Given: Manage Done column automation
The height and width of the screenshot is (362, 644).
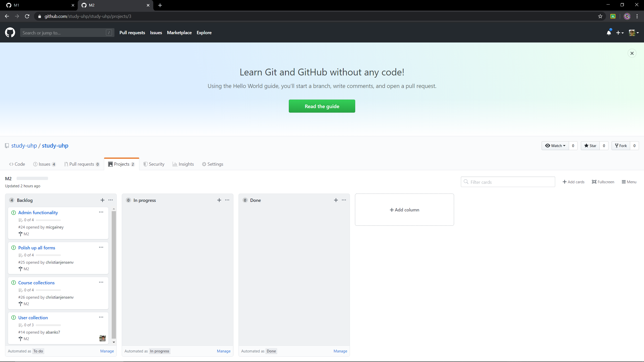Looking at the screenshot, I should 340,351.
